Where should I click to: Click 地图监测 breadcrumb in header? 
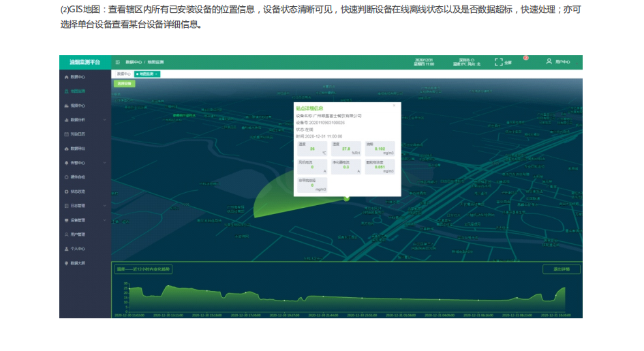155,62
